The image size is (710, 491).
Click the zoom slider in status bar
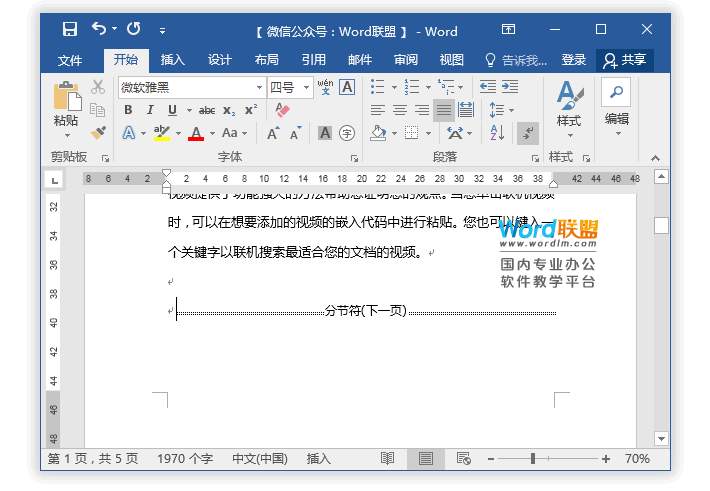[x=534, y=459]
